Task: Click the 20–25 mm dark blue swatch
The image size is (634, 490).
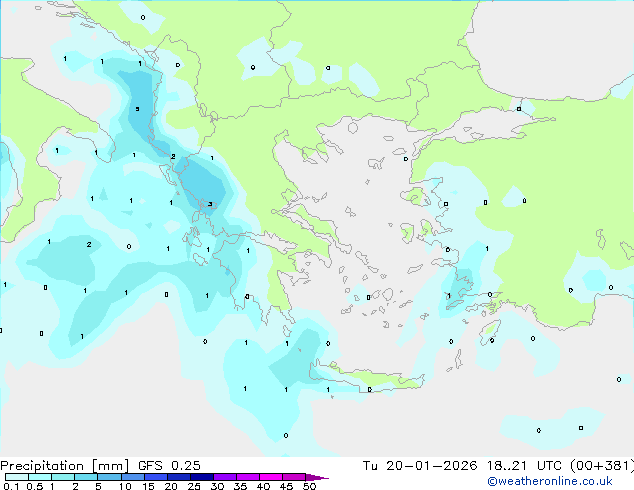Action: click(x=178, y=477)
